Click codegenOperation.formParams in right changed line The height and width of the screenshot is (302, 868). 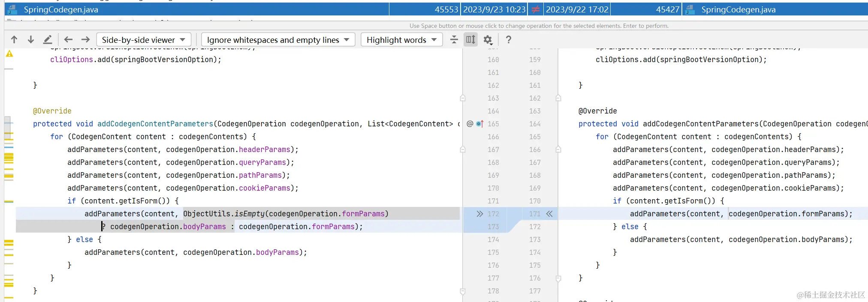click(787, 214)
